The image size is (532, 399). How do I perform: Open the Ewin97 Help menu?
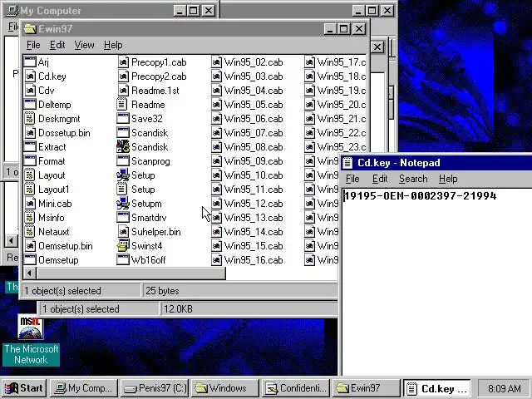113,45
